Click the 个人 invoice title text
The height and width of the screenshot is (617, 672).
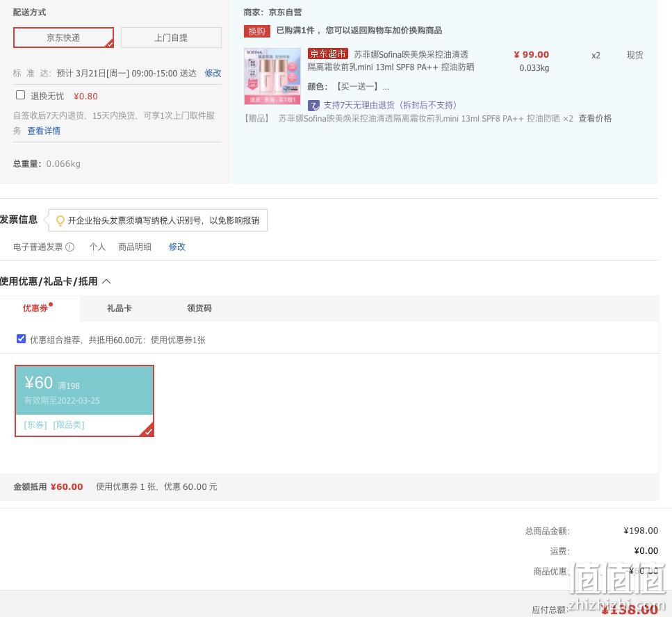(x=97, y=247)
